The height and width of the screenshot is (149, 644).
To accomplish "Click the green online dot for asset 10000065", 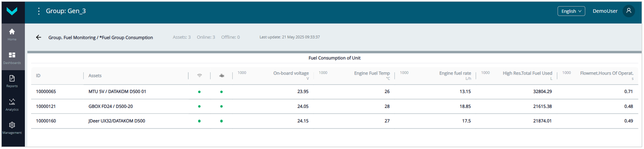I will tap(199, 92).
